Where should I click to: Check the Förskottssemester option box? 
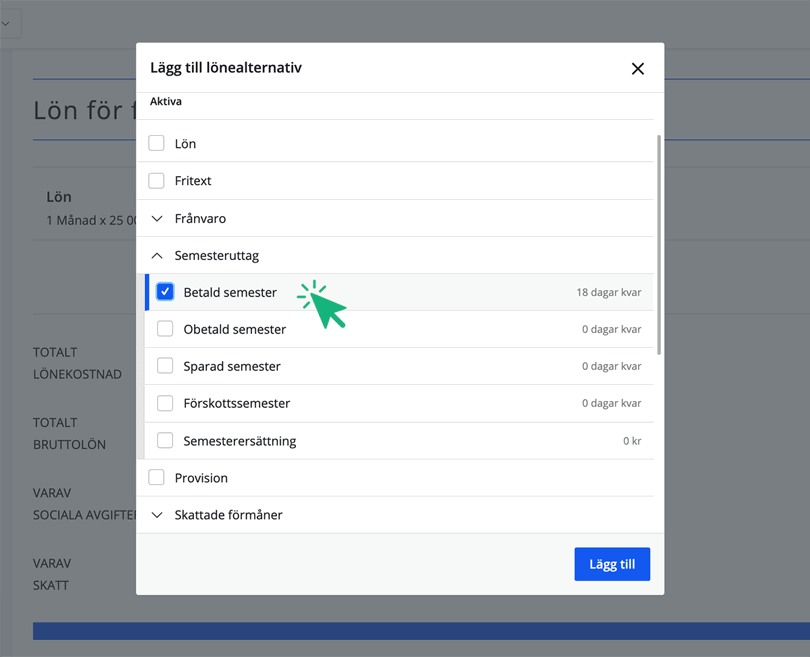(165, 403)
